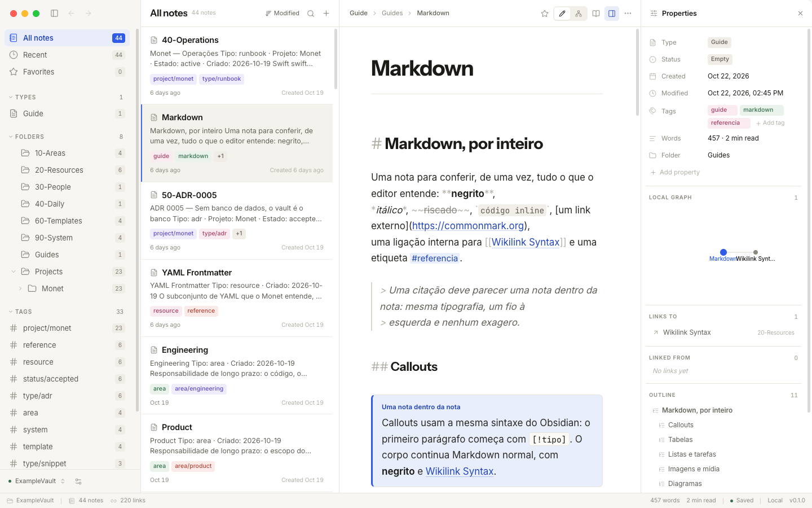Screen dimensions: 812x508
Task: Toggle the right Properties panel
Action: (612, 14)
